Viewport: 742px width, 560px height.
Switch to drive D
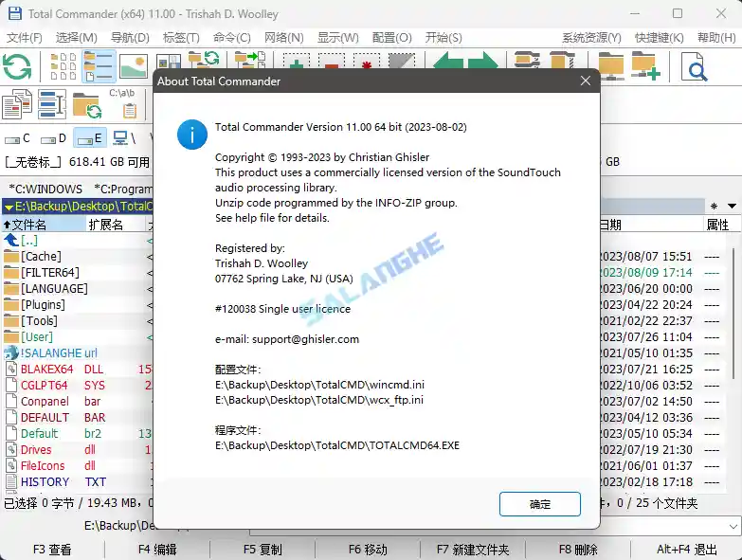click(53, 138)
